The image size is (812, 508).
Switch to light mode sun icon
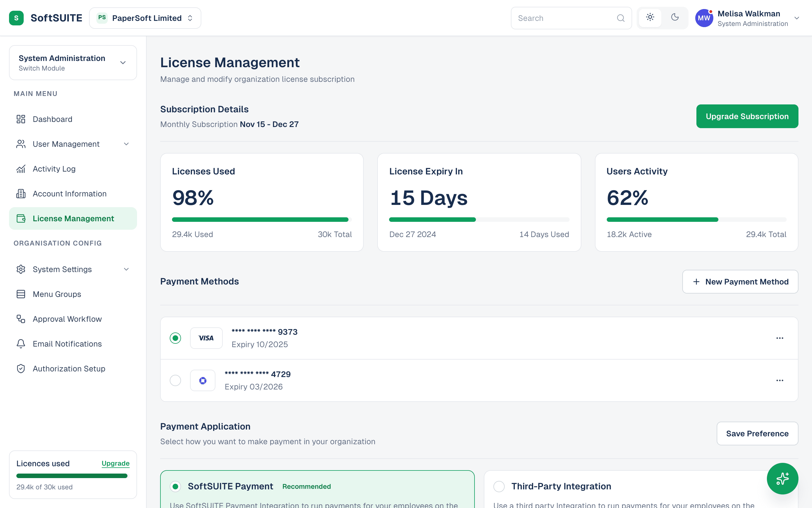coord(650,17)
